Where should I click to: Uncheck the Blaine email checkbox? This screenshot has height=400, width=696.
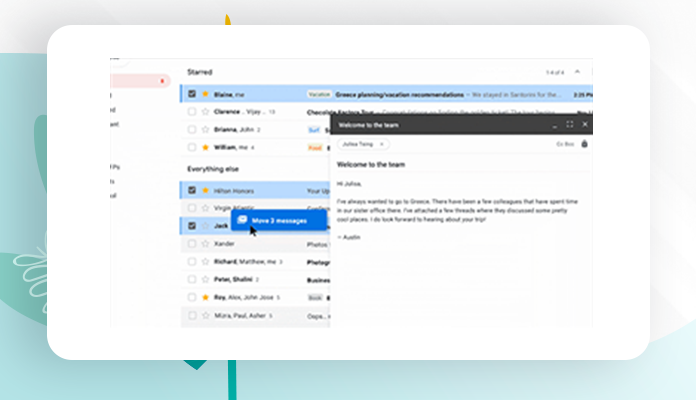(192, 94)
